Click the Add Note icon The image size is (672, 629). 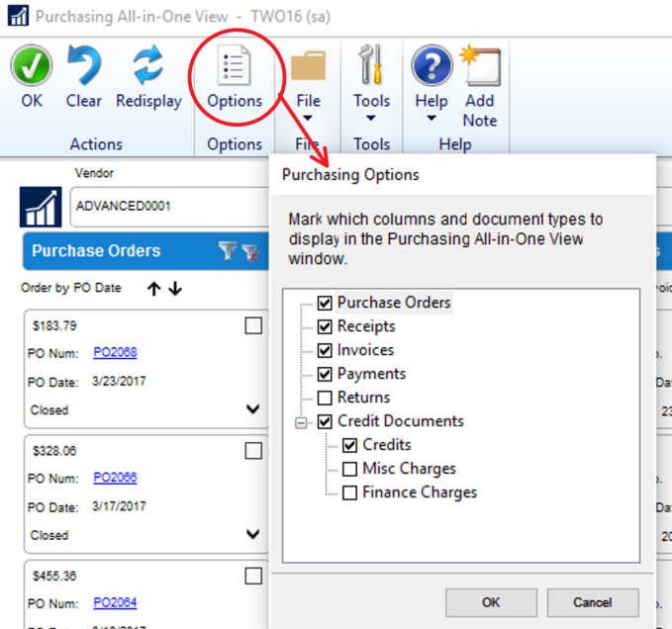coord(480,67)
